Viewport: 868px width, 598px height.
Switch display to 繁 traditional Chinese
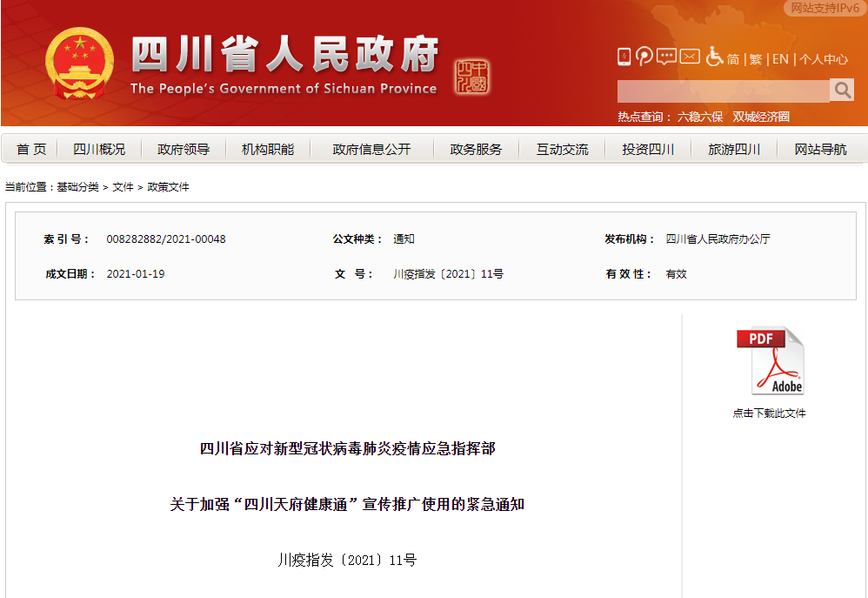[755, 57]
